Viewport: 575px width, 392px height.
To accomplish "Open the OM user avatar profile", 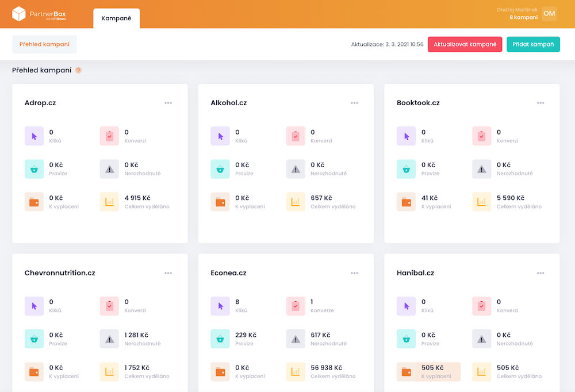I will [x=549, y=14].
